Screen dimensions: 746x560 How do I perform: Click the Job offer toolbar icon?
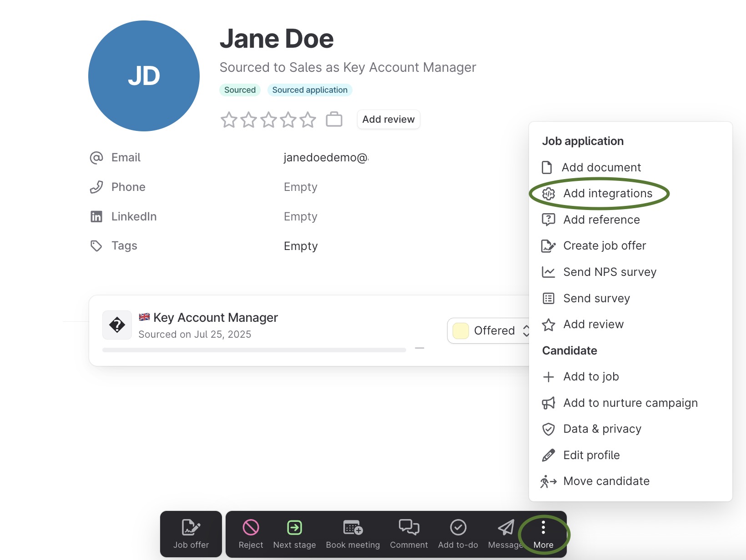[191, 527]
